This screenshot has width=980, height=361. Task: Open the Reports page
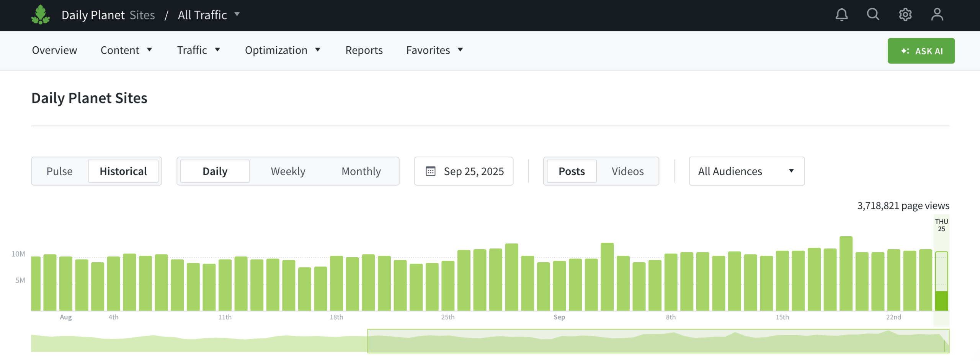(364, 50)
